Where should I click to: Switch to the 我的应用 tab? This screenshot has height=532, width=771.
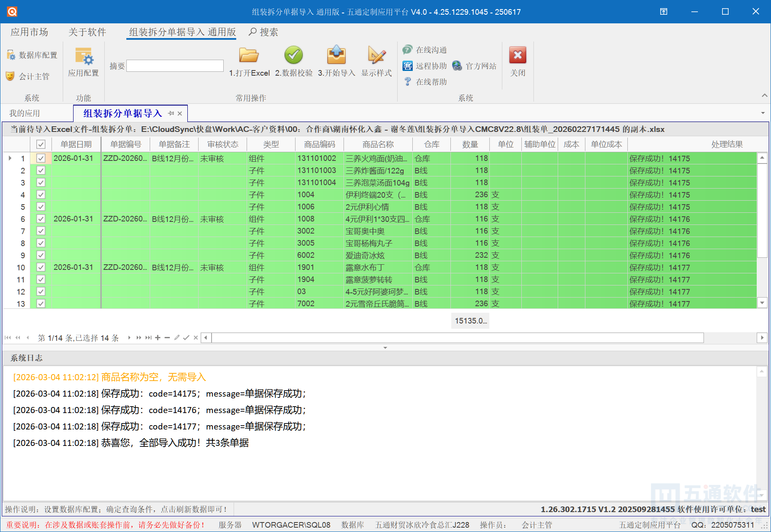point(25,113)
